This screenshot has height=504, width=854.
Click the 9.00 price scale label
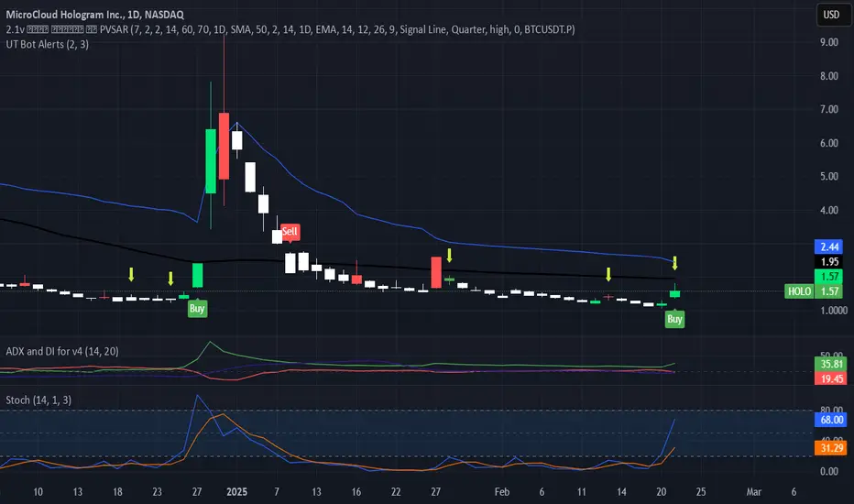[x=829, y=42]
